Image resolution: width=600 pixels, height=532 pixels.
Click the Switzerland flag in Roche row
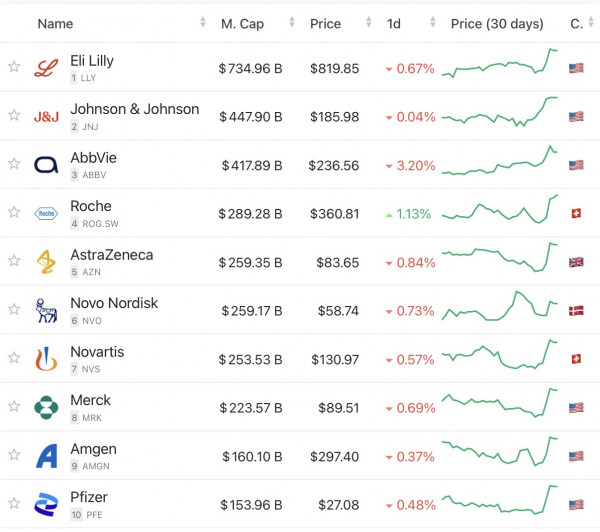[576, 214]
